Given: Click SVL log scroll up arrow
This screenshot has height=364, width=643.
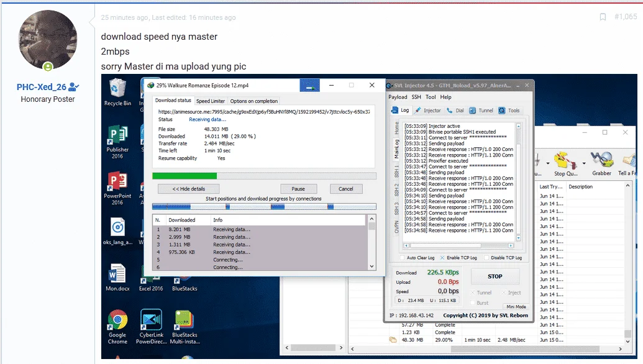Looking at the screenshot, I should (x=518, y=126).
